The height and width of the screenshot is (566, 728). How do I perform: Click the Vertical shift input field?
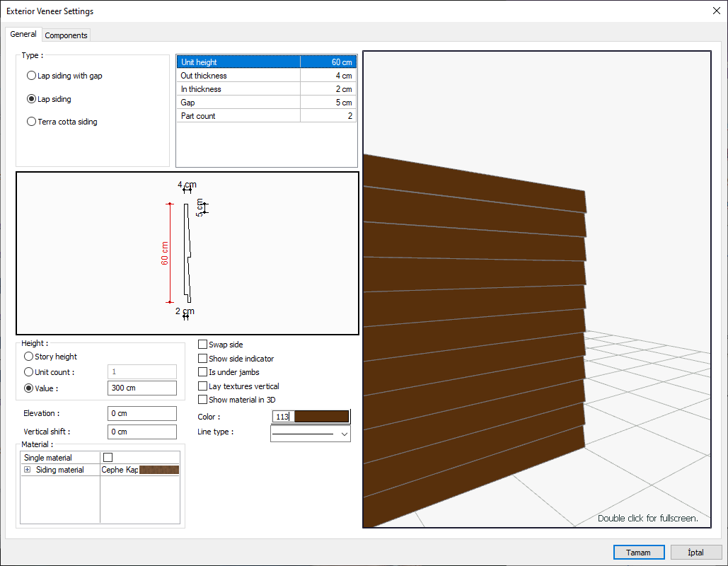tap(142, 432)
